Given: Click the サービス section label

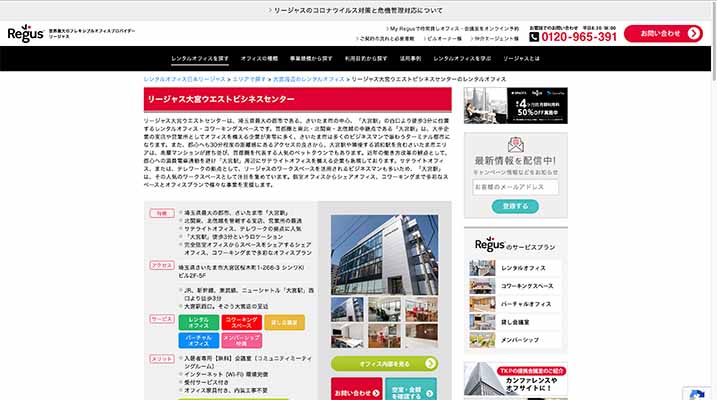Looking at the screenshot, I should (162, 319).
